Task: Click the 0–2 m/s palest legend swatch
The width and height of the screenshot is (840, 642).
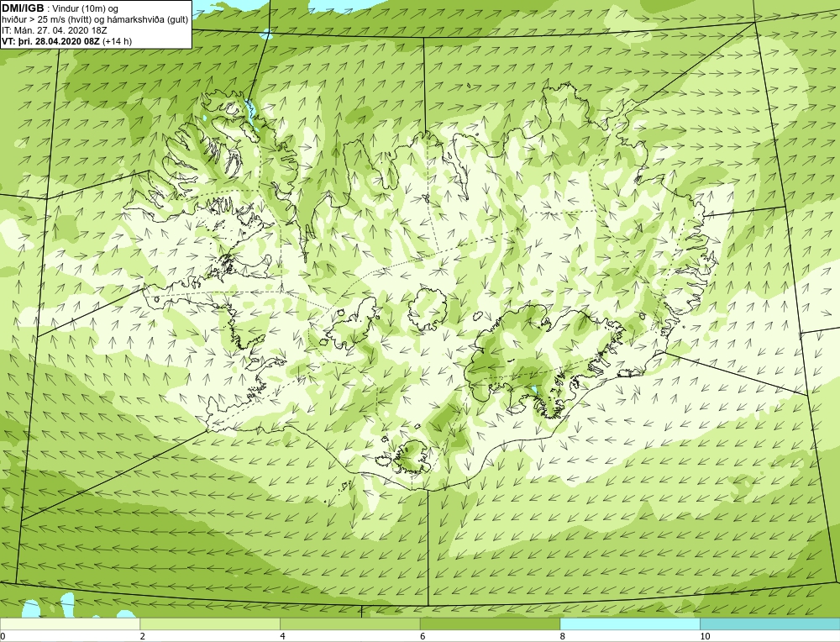Action: click(71, 624)
